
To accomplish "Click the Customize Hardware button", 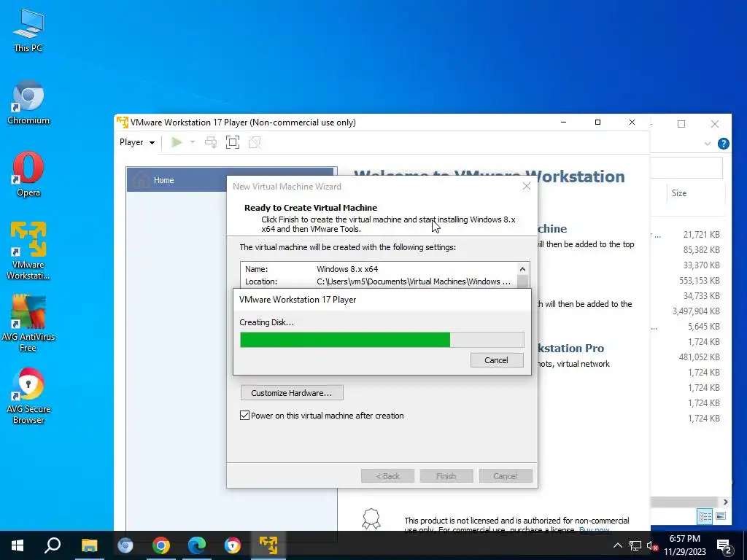I will click(x=292, y=393).
